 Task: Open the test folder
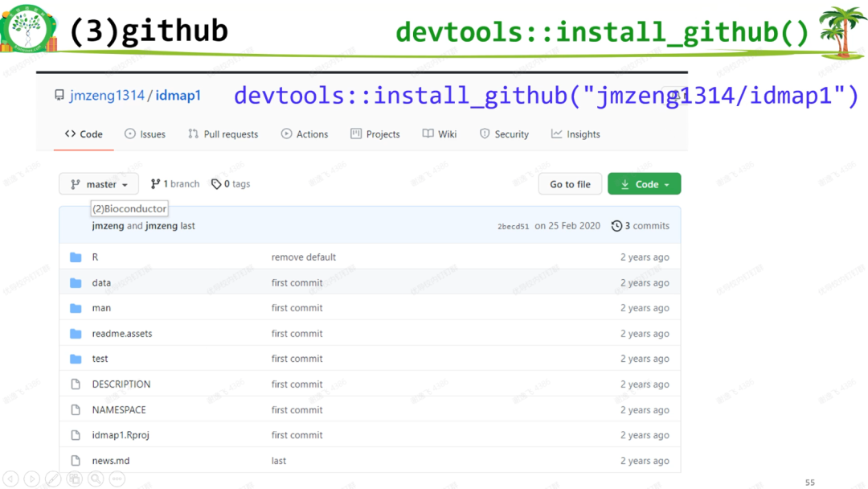click(100, 359)
